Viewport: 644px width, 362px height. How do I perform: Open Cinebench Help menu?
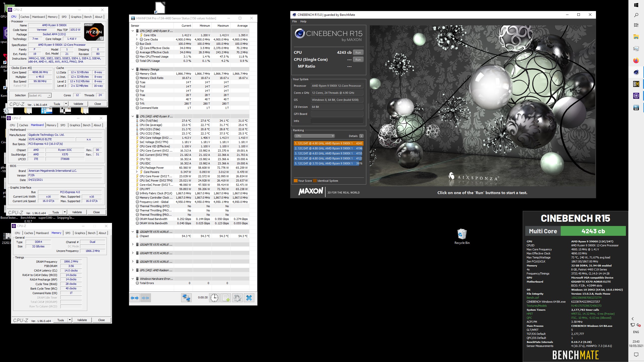coord(303,21)
